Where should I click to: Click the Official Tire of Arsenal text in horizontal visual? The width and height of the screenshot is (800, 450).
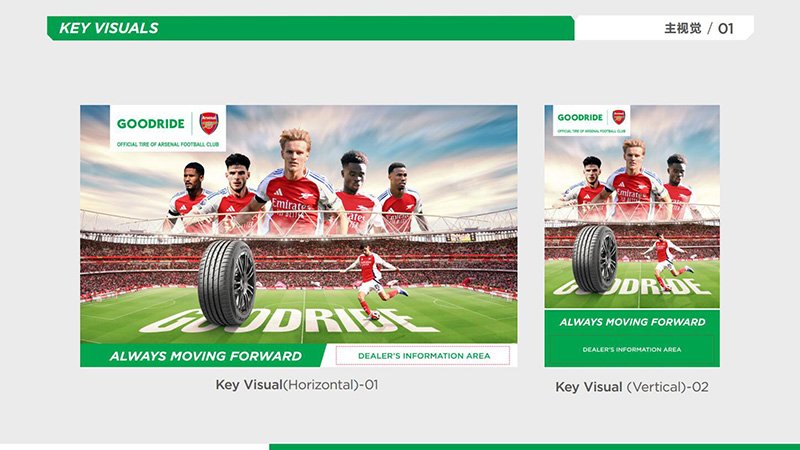[x=168, y=144]
